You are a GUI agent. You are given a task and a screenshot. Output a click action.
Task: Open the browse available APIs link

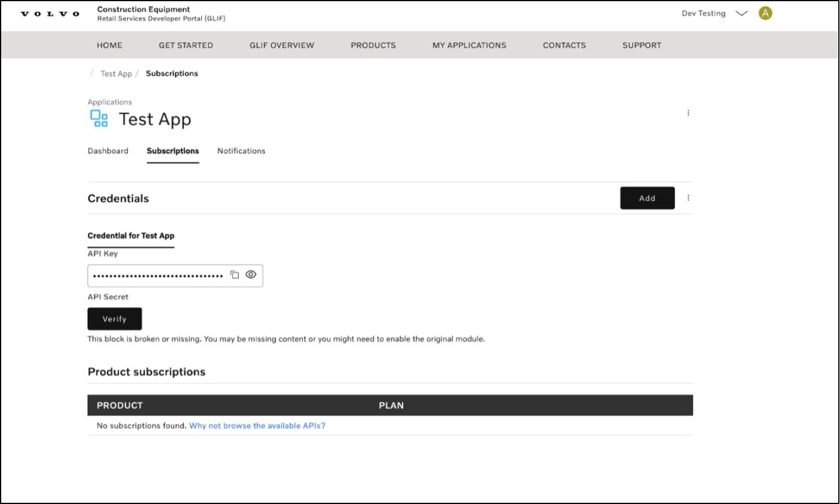[x=257, y=426]
